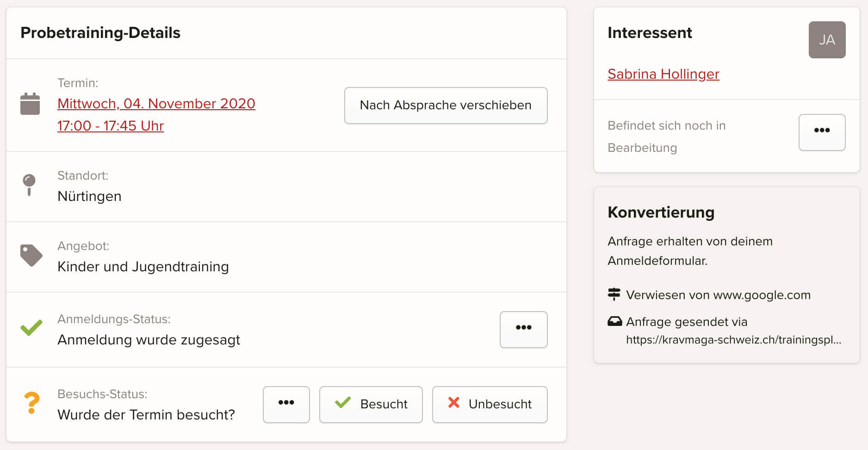Click the text Wurde der Termin besucht?
Screen dimensions: 868x450
[146, 415]
